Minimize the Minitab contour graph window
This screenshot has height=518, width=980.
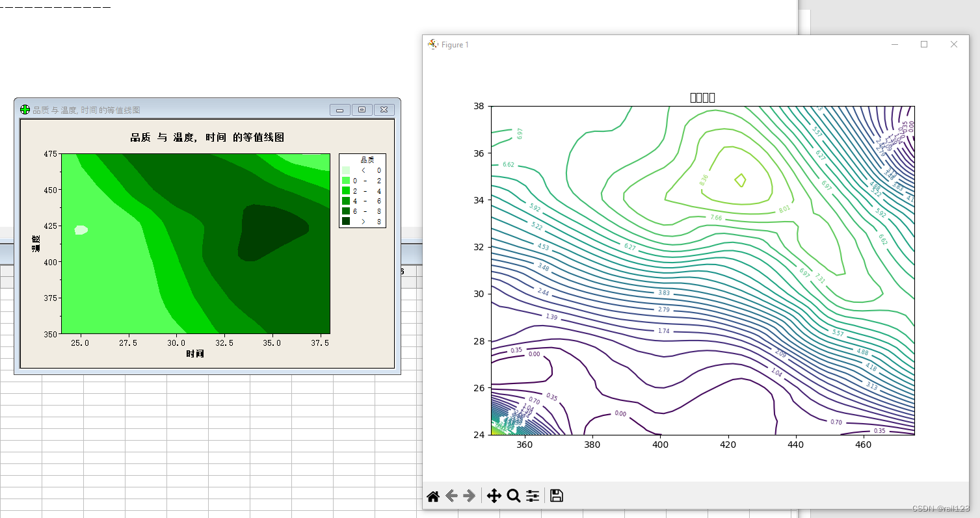[x=339, y=110]
